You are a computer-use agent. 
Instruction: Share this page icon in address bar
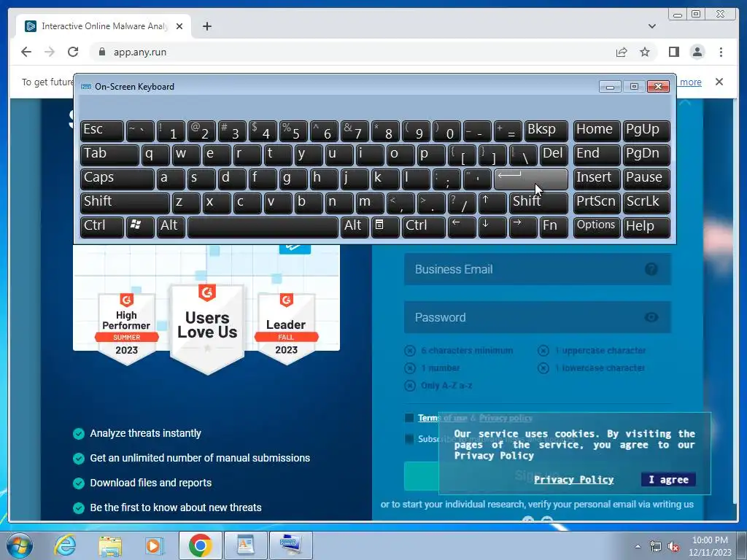tap(622, 52)
